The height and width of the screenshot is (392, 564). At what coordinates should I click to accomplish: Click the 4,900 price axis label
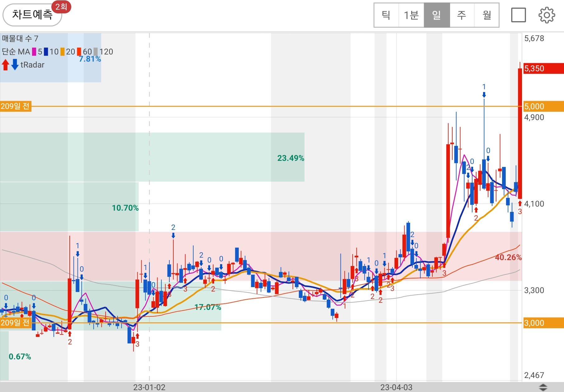(534, 117)
